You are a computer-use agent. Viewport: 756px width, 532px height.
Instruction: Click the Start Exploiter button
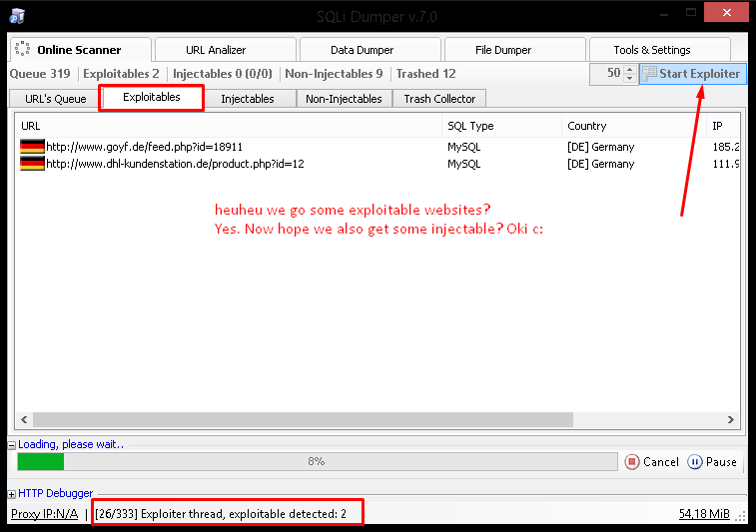(x=692, y=73)
